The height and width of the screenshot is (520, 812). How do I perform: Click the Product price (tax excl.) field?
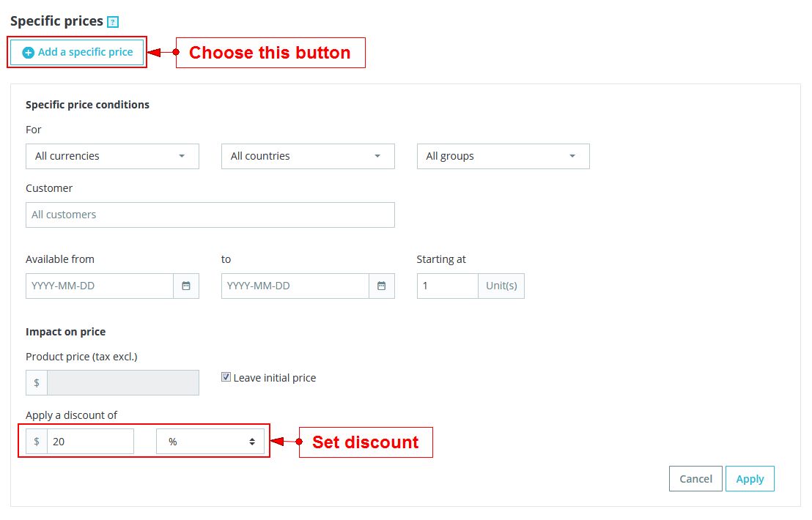click(x=123, y=383)
